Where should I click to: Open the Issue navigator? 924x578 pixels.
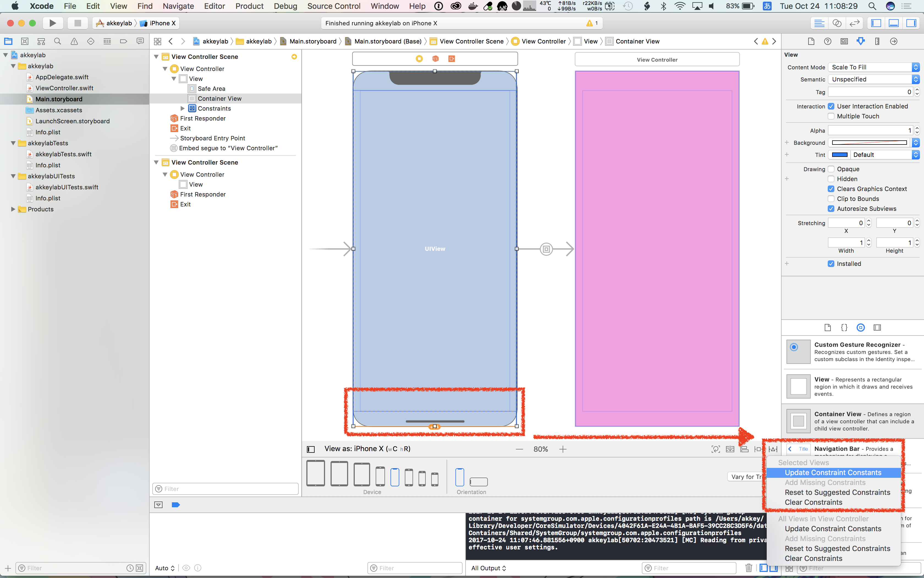[x=74, y=41]
